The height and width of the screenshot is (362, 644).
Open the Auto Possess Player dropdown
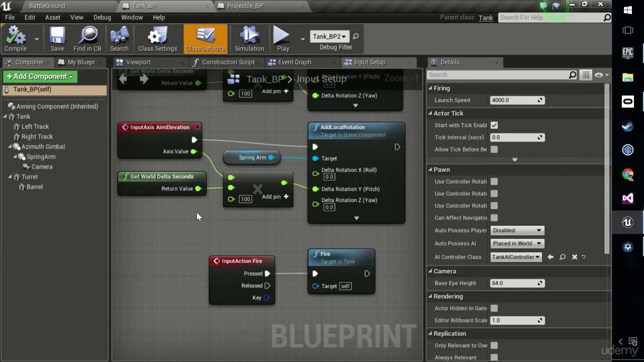[517, 230]
